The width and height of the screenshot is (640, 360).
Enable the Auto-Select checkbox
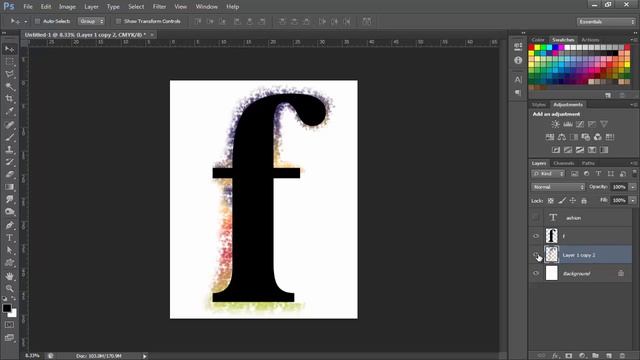(x=37, y=21)
